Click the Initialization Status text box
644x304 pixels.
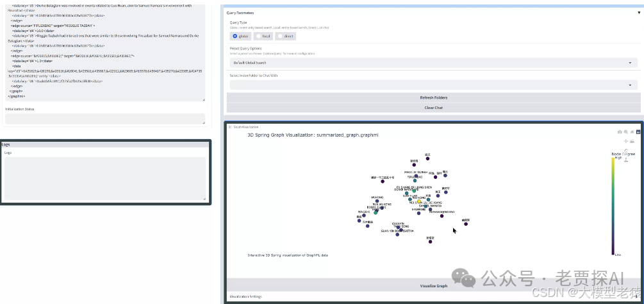(105, 119)
